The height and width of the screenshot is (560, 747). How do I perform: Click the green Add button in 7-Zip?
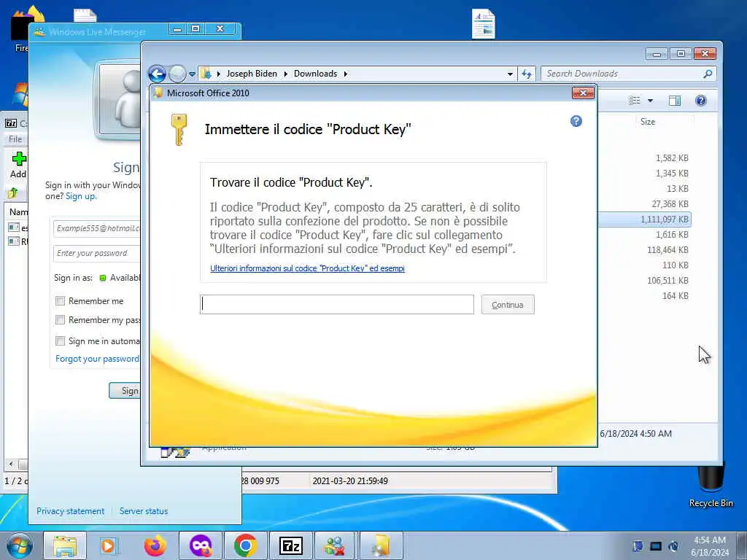click(18, 165)
